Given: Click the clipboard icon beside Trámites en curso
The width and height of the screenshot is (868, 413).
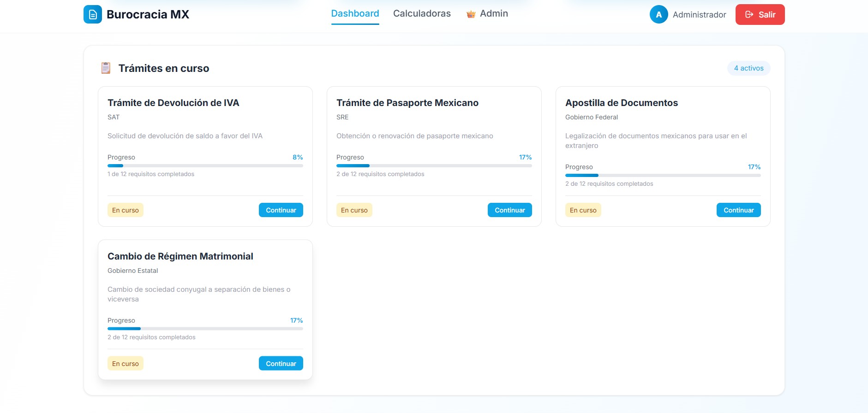Looking at the screenshot, I should click(106, 68).
